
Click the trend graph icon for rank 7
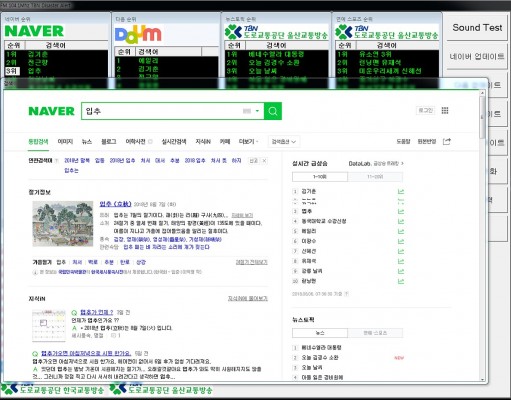(x=401, y=251)
